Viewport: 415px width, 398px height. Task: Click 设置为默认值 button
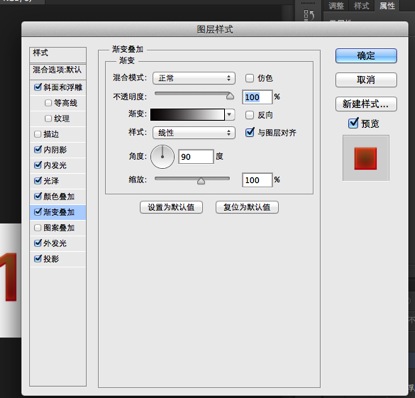click(171, 207)
